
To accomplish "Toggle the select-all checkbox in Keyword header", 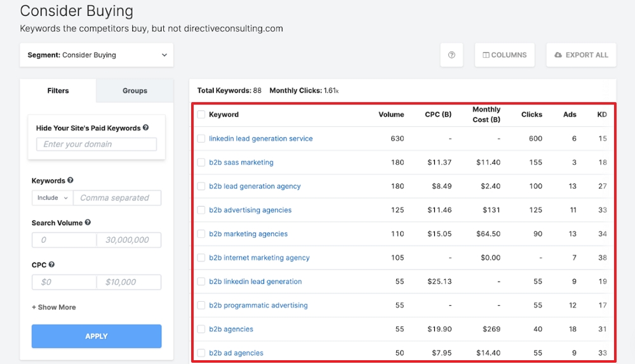I will [201, 115].
